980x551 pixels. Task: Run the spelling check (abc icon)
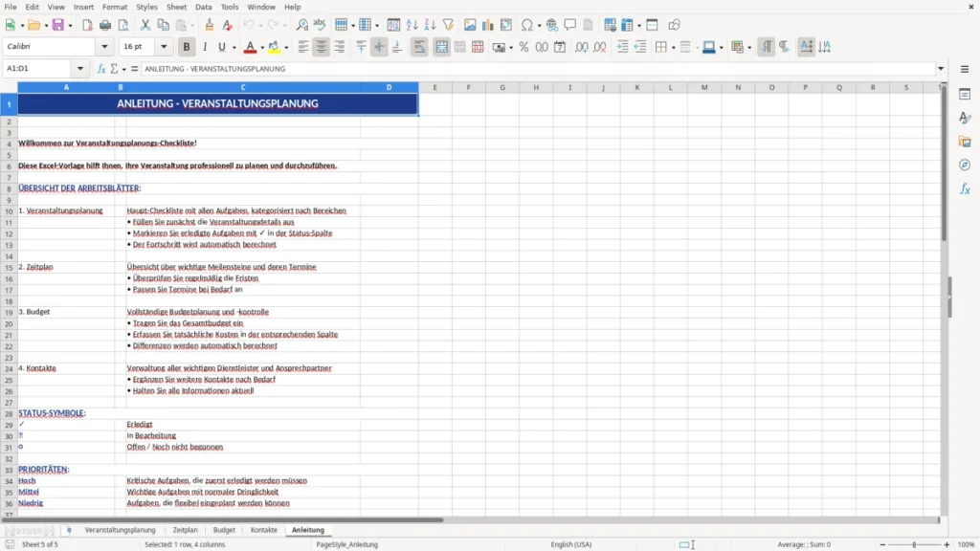pos(320,25)
